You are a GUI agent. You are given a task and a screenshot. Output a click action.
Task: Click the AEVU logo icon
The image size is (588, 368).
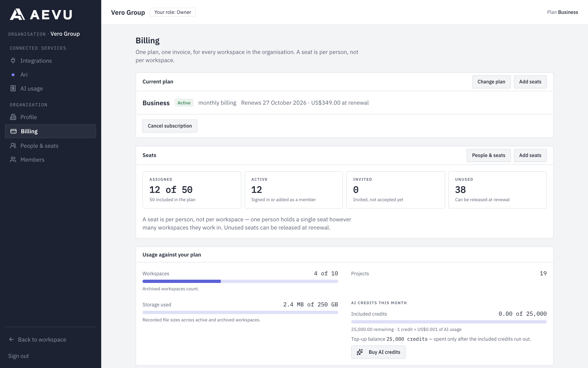[17, 14]
